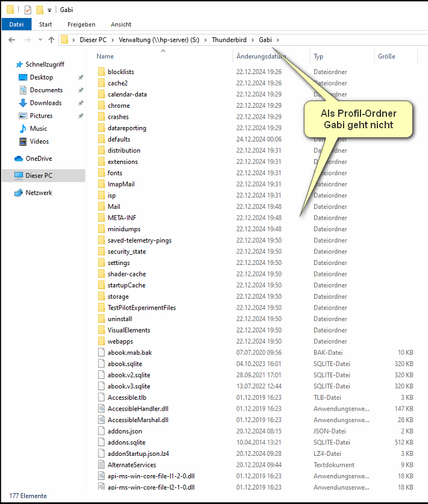Select the saved-telemetry-pings folder name
The height and width of the screenshot is (504, 428).
[139, 240]
